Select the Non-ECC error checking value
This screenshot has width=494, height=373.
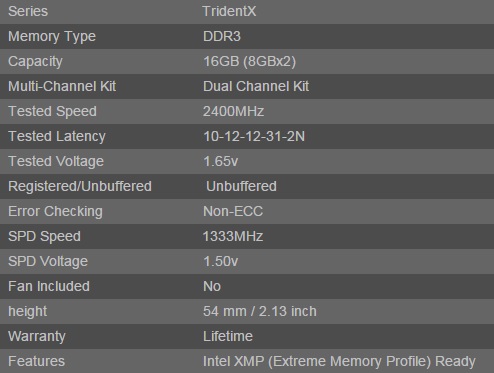pyautogui.click(x=233, y=211)
